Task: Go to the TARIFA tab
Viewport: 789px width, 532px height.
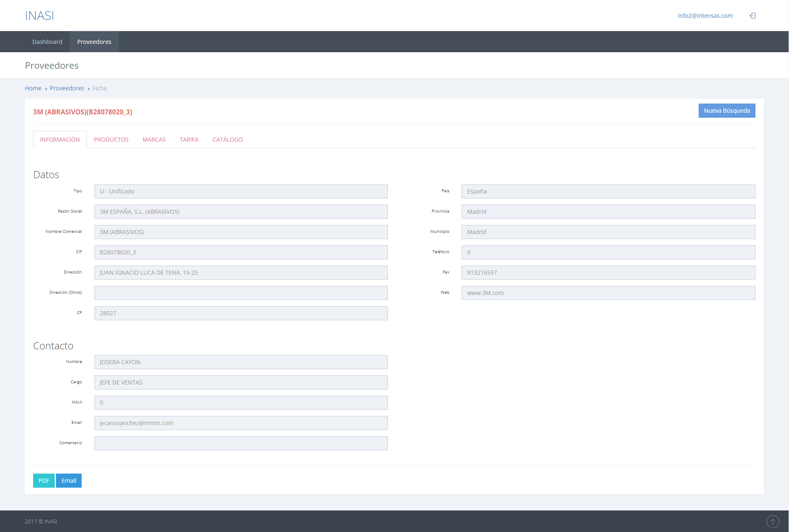Action: 189,140
